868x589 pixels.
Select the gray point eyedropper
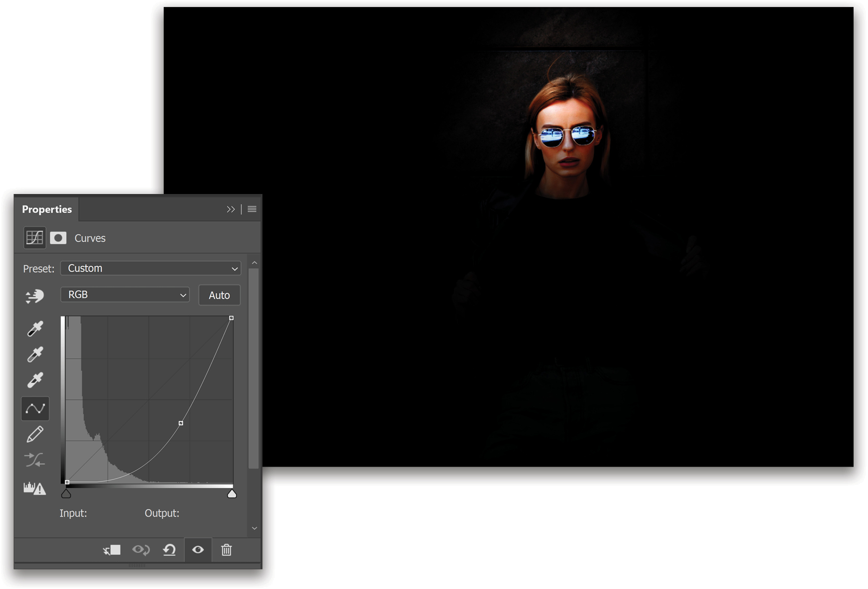35,354
